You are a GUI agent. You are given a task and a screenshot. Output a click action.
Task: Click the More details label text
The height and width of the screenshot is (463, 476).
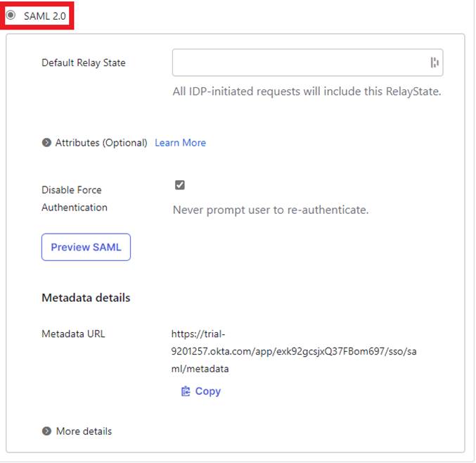(84, 431)
